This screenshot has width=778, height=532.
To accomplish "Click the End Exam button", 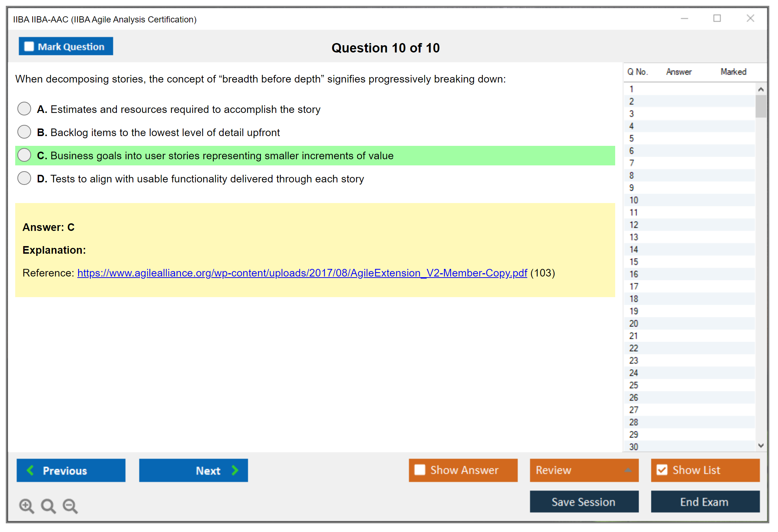I will point(705,502).
